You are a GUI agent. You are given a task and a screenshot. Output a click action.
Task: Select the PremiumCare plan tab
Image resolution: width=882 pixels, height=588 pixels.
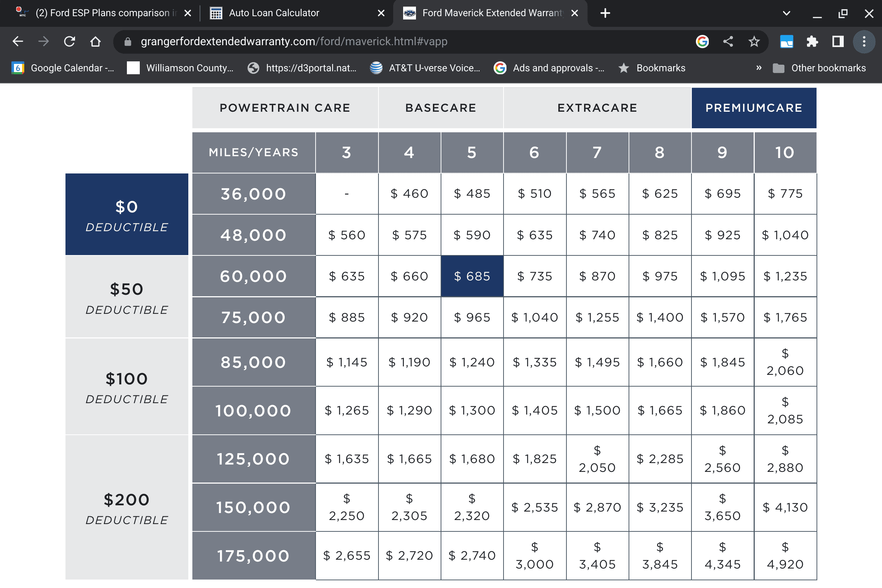(x=754, y=108)
